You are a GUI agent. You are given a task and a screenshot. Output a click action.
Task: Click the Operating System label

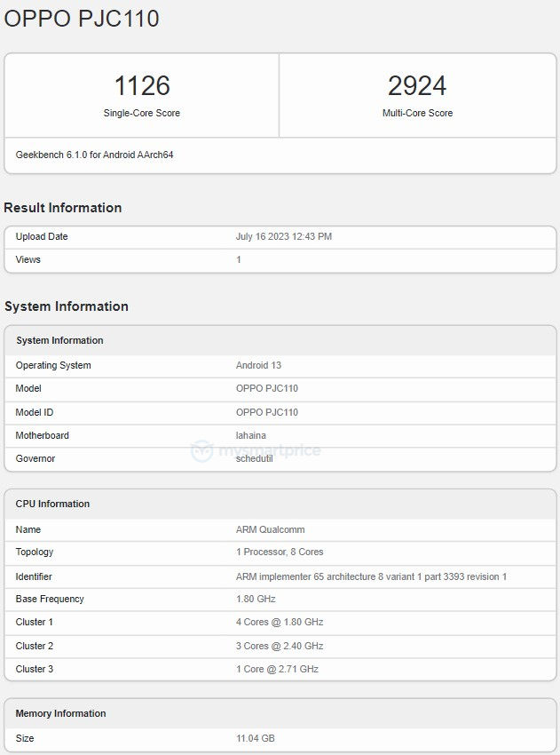pyautogui.click(x=53, y=365)
